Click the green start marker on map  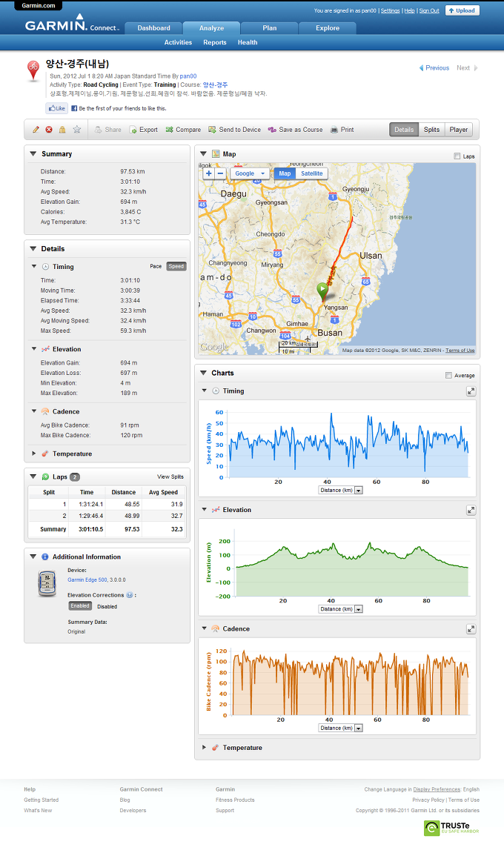click(322, 291)
